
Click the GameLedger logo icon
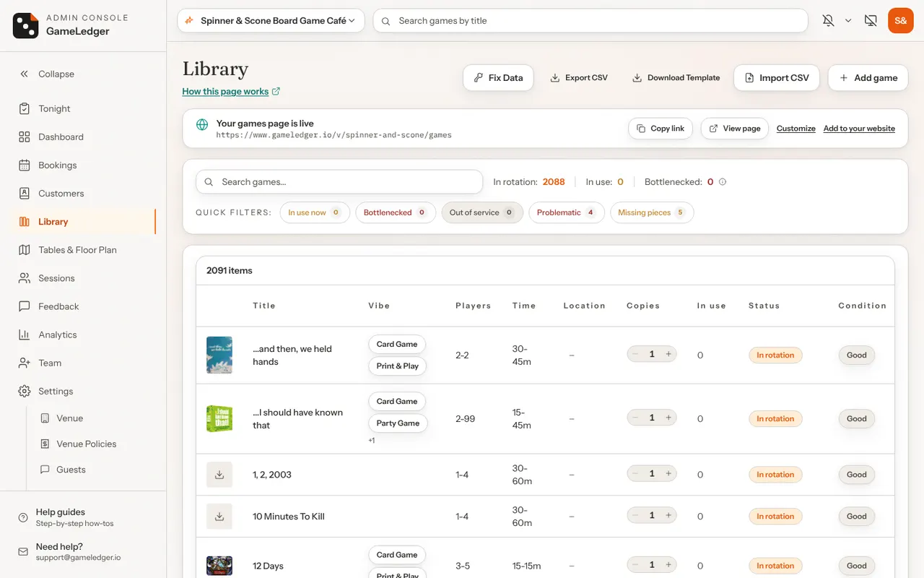[26, 25]
